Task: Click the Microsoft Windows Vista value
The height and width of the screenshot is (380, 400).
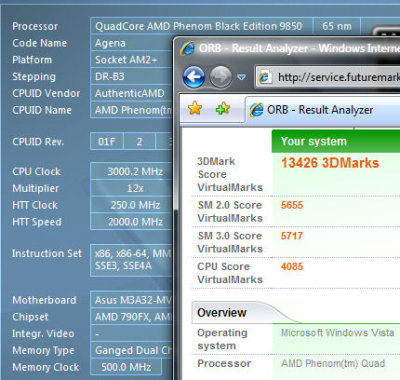Action: click(337, 333)
